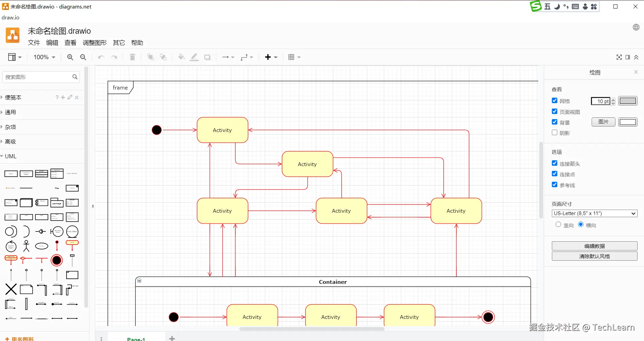Open the 文件 menu

[34, 43]
